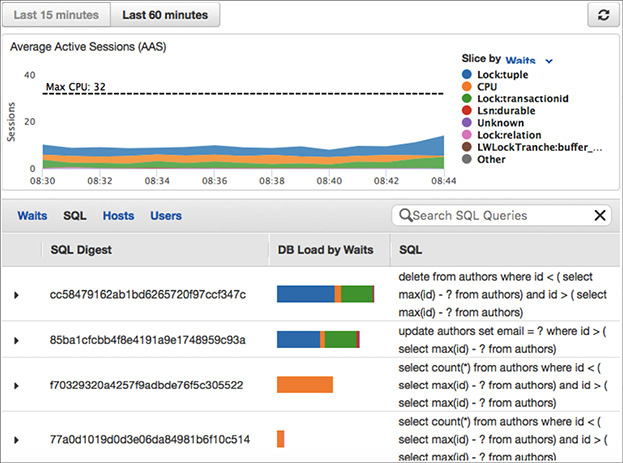This screenshot has width=623, height=463.
Task: Open the Slice by Waits dropdown
Action: click(x=529, y=60)
